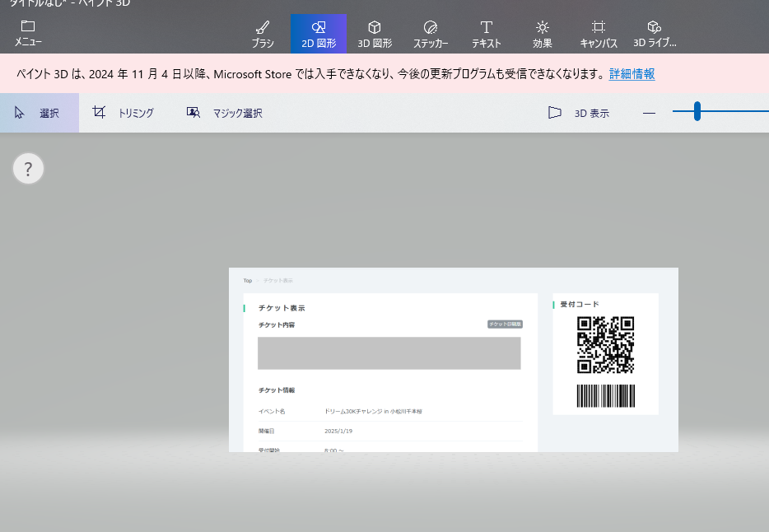Toggle 3D 表示 view

click(579, 113)
